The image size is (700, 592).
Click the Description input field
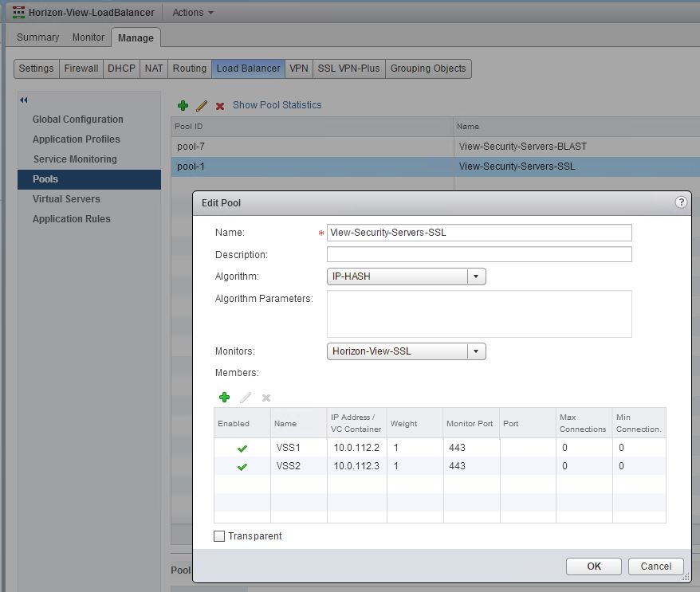point(479,254)
